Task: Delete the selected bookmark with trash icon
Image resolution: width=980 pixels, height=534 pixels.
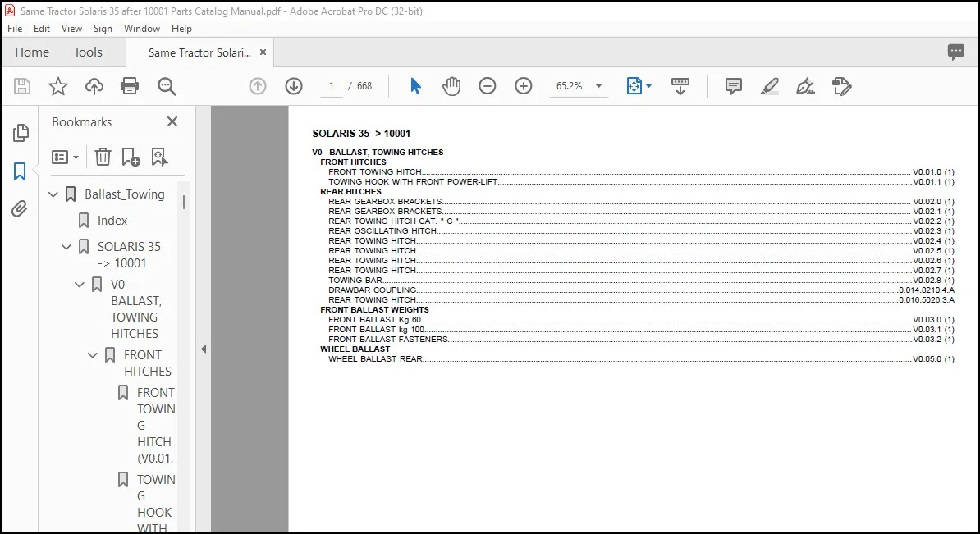Action: [103, 157]
